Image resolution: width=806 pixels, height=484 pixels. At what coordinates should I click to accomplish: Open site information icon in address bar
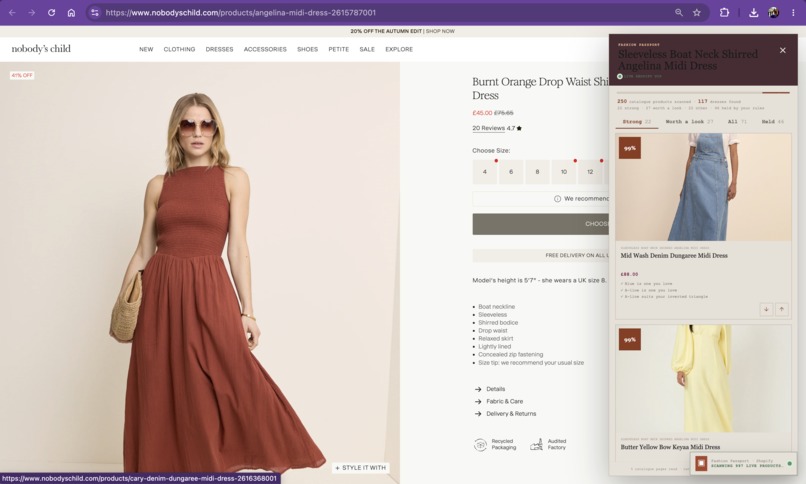95,13
